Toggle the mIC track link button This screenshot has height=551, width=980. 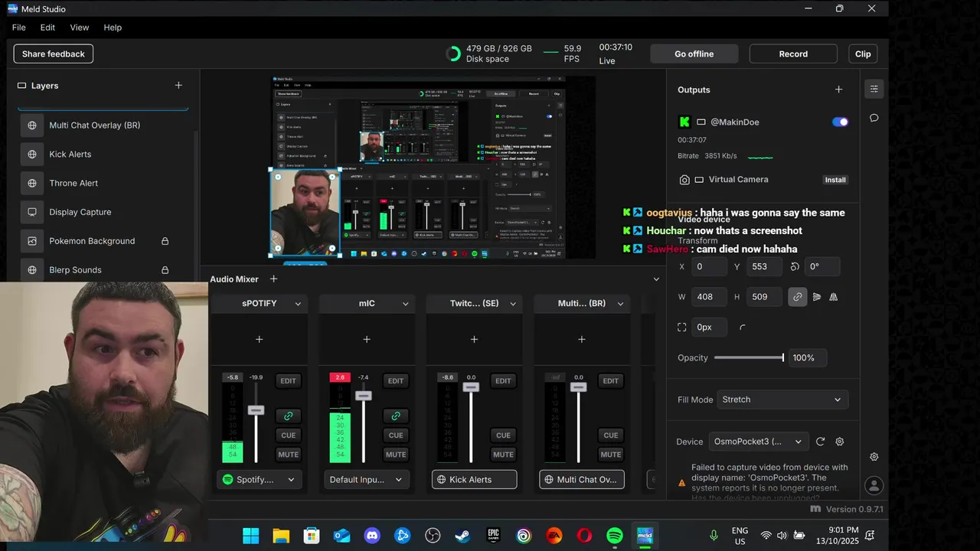point(395,416)
